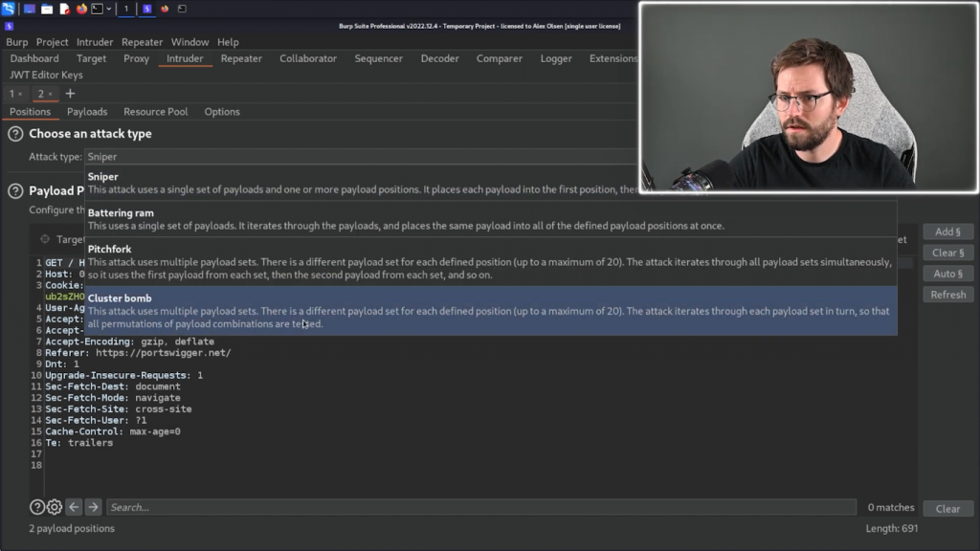The height and width of the screenshot is (551, 980).
Task: Click the Sec-Fetch-Site: cross-site line
Action: coord(118,409)
